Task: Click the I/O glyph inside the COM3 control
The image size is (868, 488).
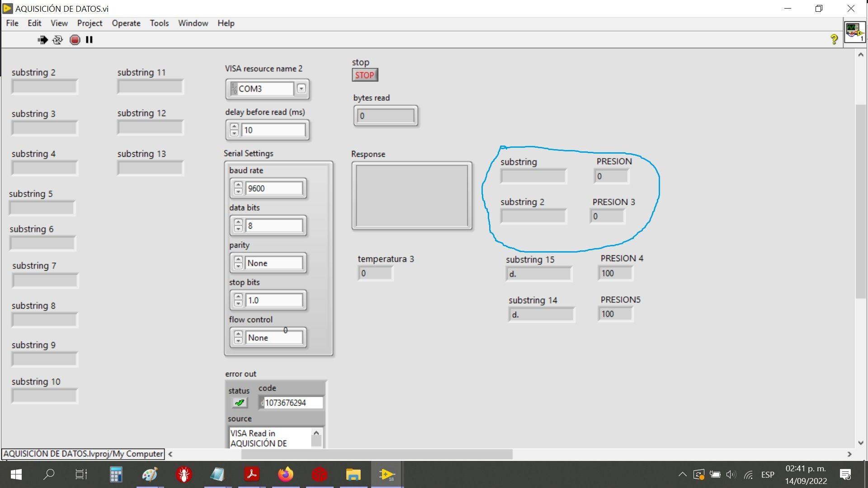Action: coord(233,89)
